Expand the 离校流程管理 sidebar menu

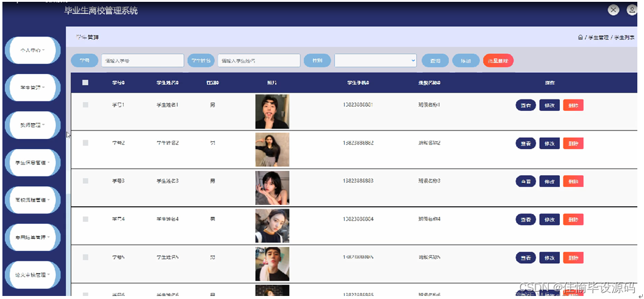pos(33,200)
